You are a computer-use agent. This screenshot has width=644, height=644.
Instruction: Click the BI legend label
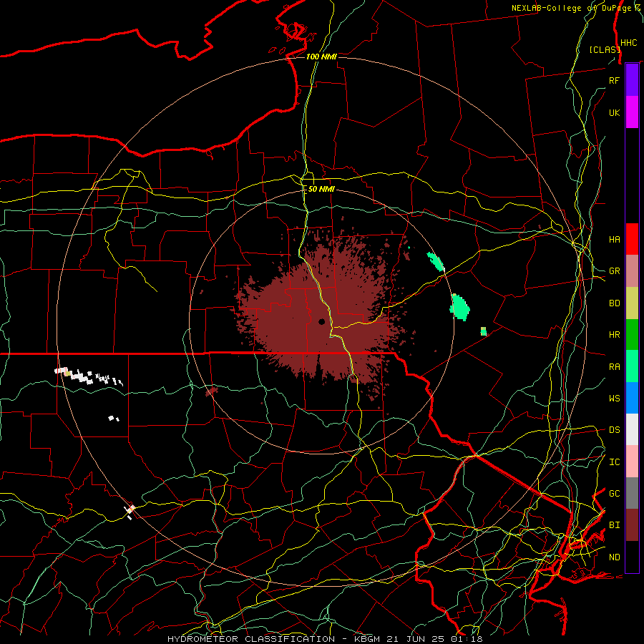pyautogui.click(x=614, y=525)
